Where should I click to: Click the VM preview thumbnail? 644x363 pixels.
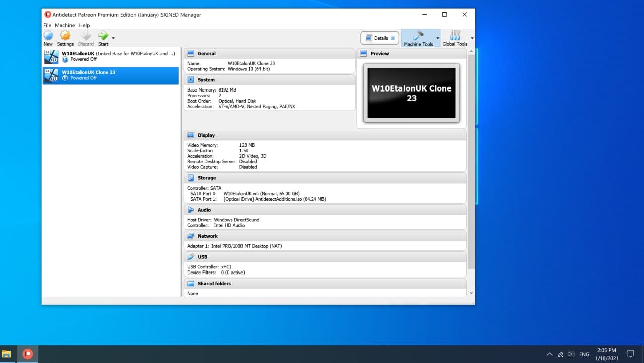point(412,93)
